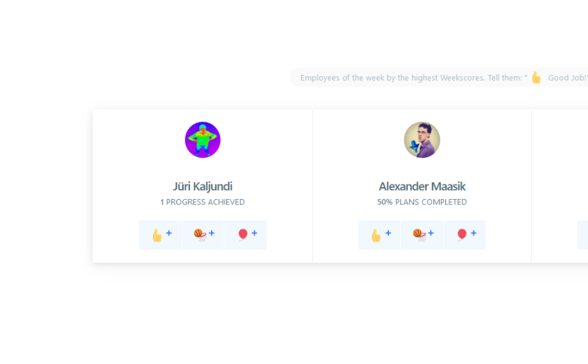Open Alexander Maasik's profile photo
Viewport: 588px width, 364px height.
(422, 140)
